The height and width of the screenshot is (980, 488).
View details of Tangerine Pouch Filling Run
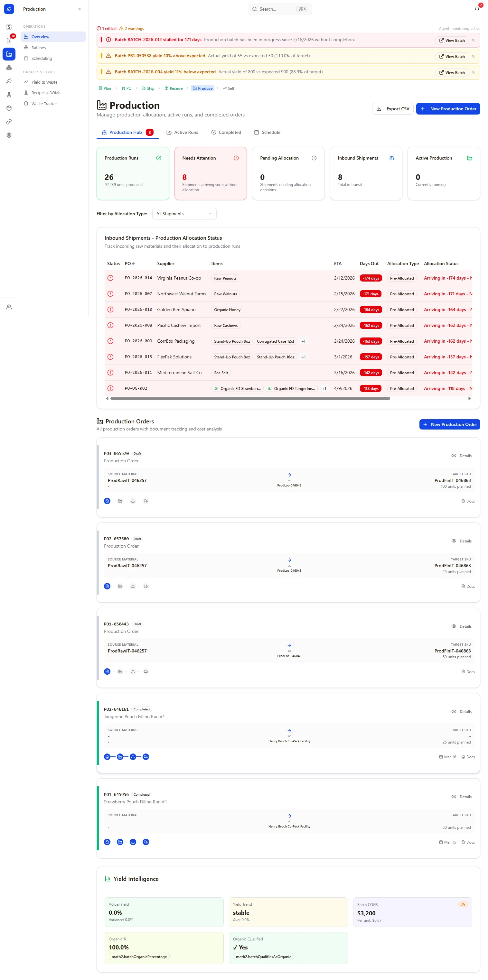point(461,711)
